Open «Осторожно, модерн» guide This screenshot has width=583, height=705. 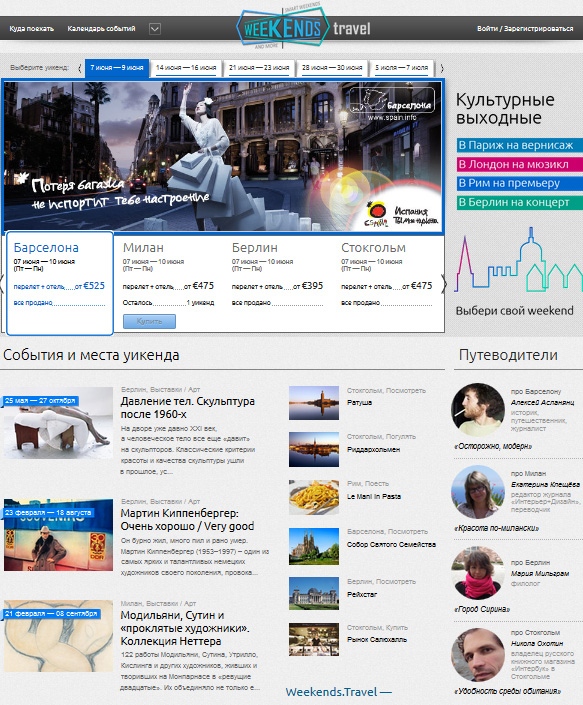coord(493,446)
